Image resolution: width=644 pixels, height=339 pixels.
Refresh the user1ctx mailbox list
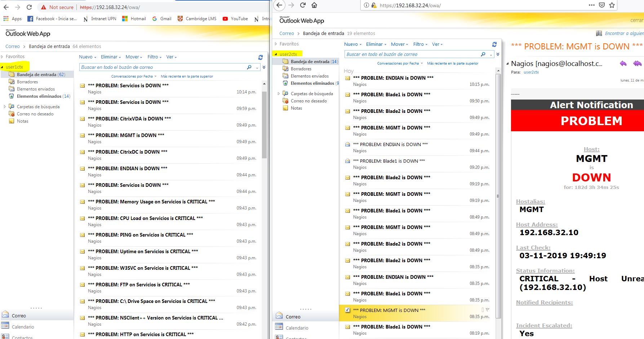tap(260, 57)
